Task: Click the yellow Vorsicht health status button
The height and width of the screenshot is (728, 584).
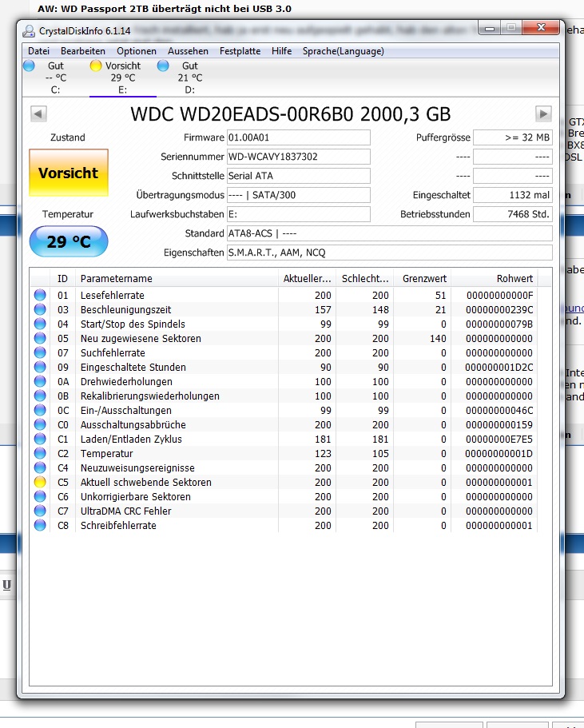Action: 69,173
